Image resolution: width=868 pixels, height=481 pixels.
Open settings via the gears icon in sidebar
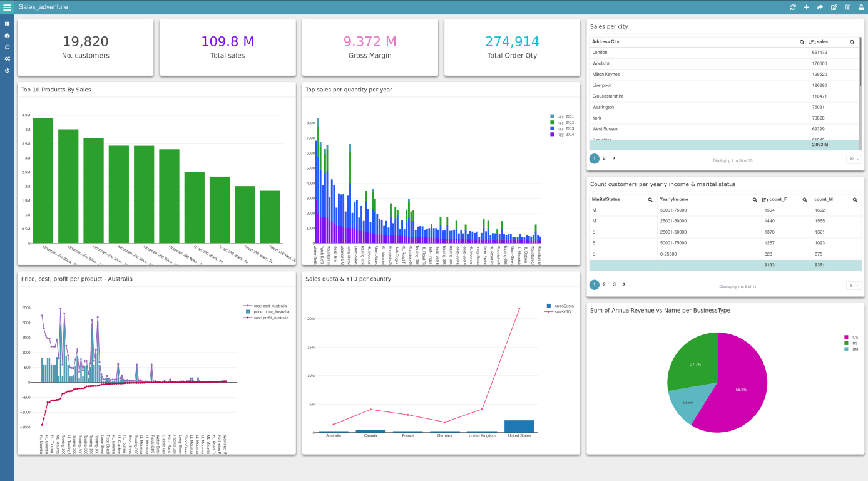tap(6, 58)
